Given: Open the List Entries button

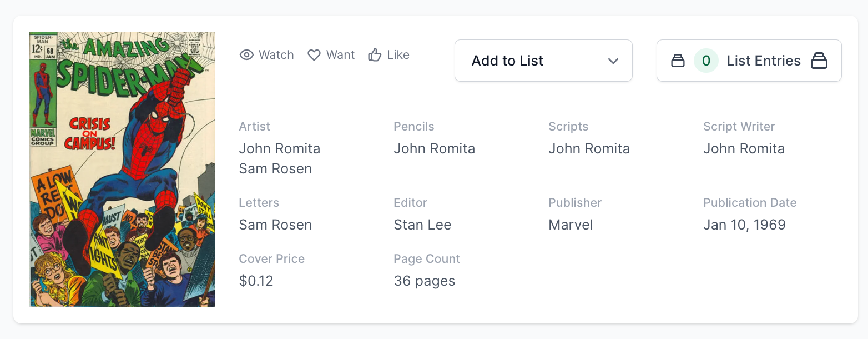Looking at the screenshot, I should tap(763, 61).
